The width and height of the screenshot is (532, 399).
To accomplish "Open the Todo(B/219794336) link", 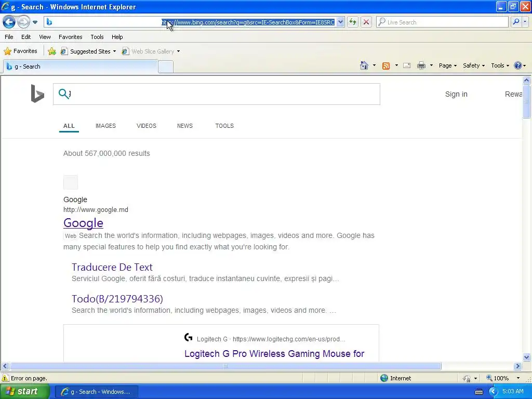I will point(117,299).
